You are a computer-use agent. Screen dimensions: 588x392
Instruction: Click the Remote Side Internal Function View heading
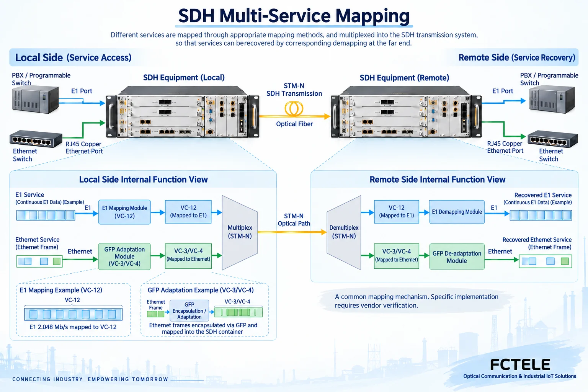click(438, 180)
